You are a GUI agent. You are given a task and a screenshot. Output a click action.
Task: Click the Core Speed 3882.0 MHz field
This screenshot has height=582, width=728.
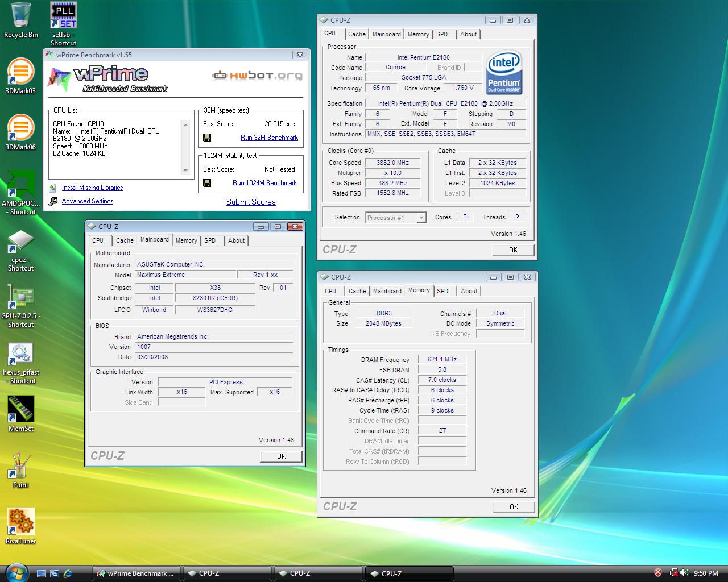392,163
